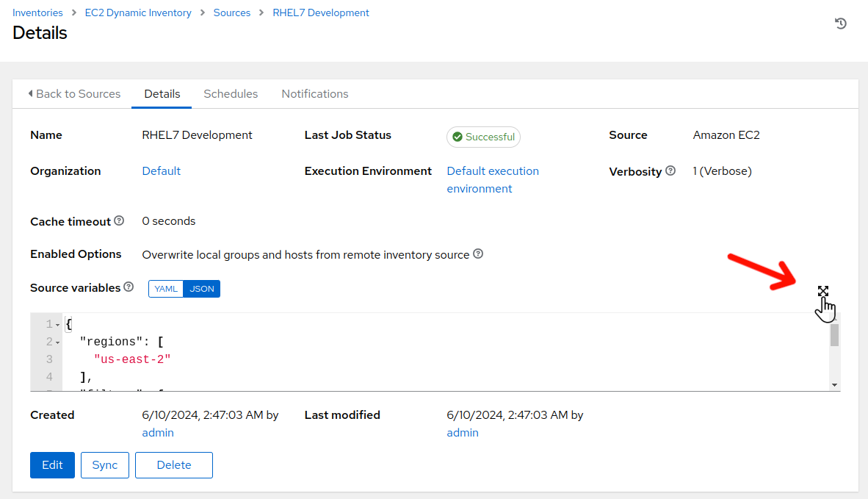Click the Edit button
The width and height of the screenshot is (868, 499).
point(52,465)
